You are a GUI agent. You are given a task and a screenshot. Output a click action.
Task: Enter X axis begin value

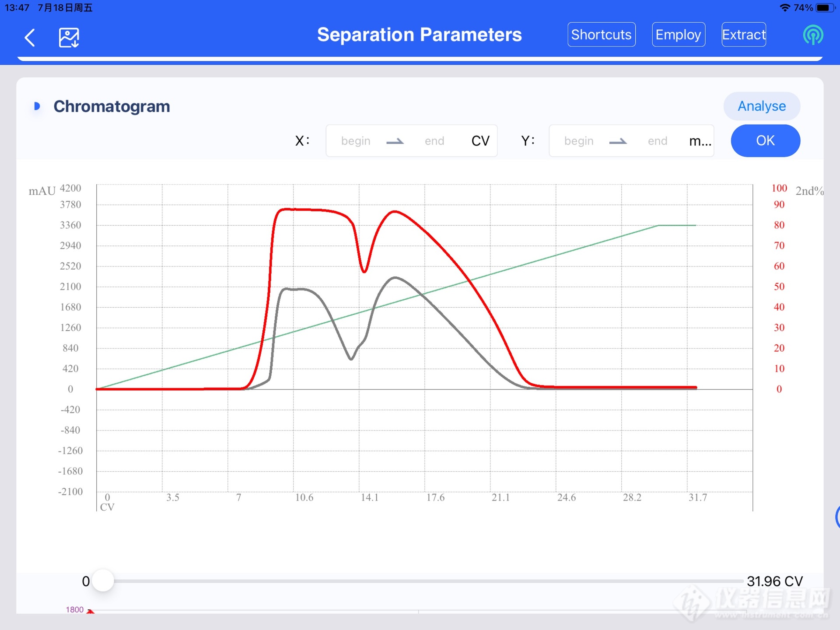click(356, 141)
